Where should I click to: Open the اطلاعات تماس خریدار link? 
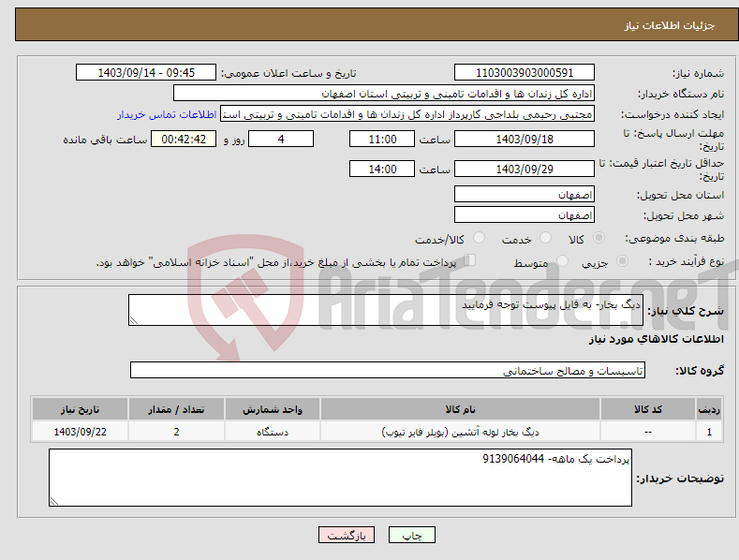click(167, 114)
